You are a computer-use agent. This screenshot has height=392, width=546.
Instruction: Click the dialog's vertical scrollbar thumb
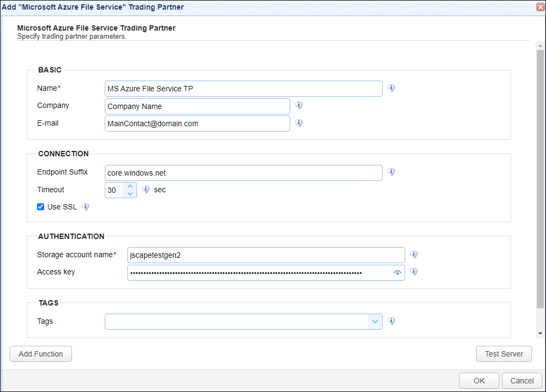(540, 179)
